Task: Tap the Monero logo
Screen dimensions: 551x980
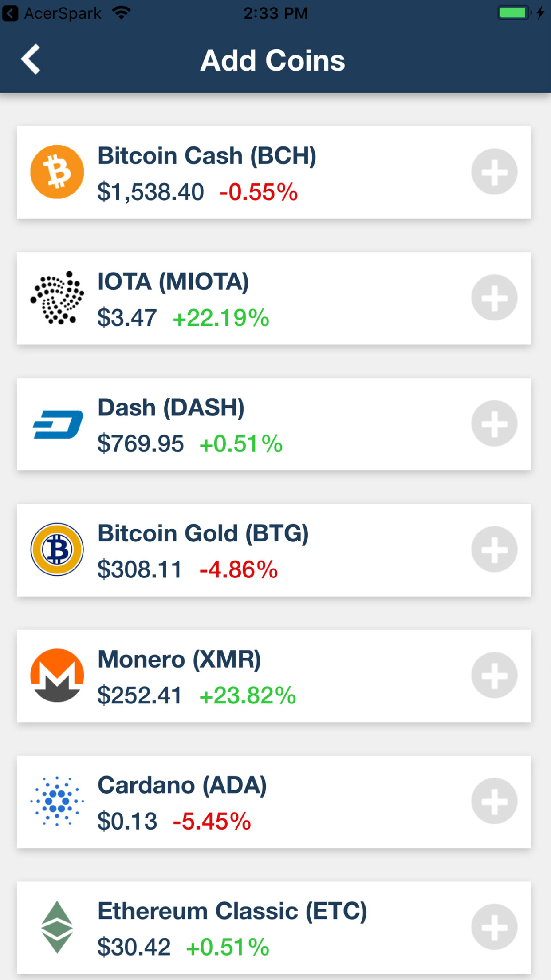Action: [x=57, y=675]
